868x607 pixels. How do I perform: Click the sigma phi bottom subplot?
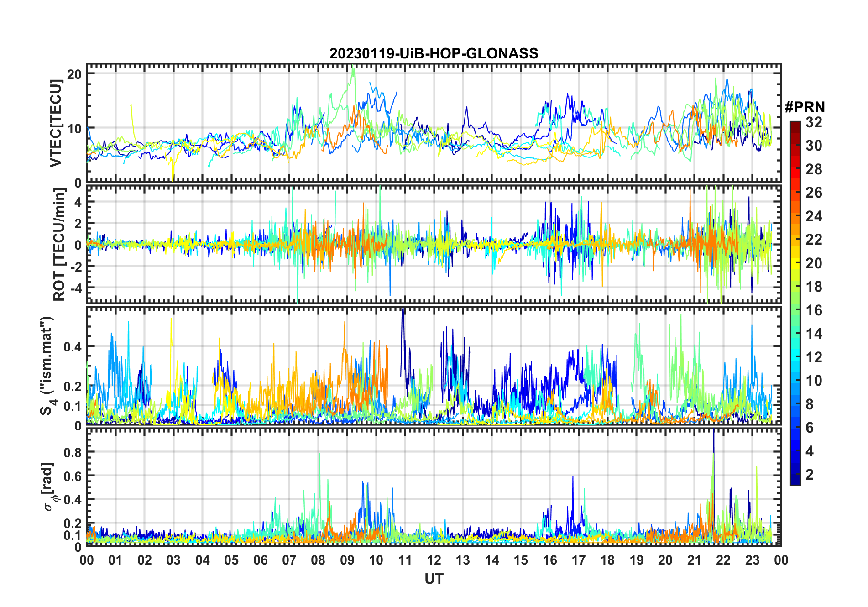(x=434, y=487)
